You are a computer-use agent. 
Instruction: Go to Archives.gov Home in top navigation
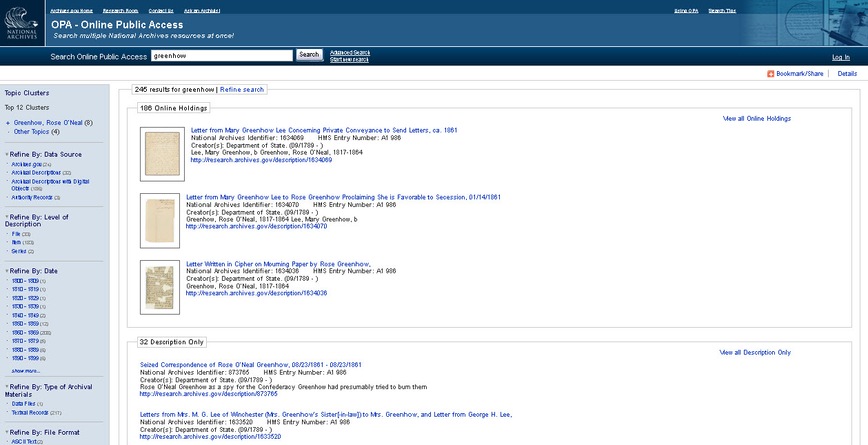71,11
